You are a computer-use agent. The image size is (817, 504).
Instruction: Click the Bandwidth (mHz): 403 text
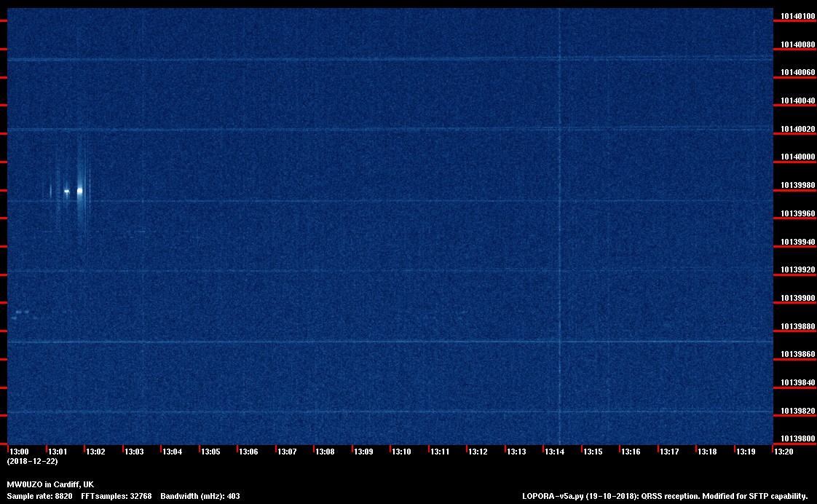[x=200, y=496]
